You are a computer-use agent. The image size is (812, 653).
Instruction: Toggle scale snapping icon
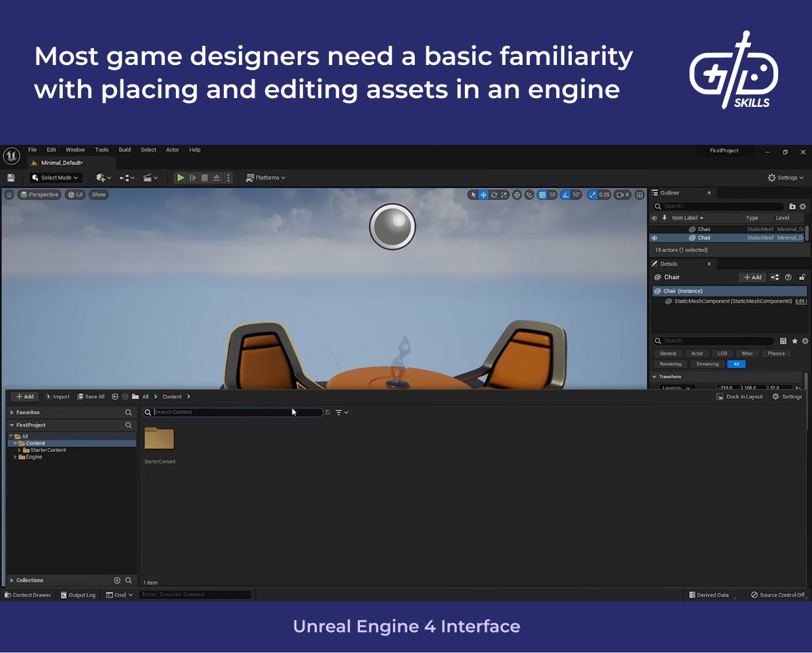pyautogui.click(x=592, y=195)
